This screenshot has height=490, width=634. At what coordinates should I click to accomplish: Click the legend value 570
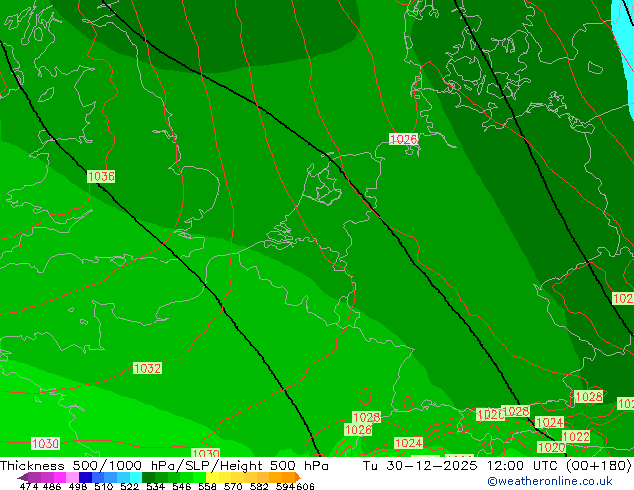[233, 486]
